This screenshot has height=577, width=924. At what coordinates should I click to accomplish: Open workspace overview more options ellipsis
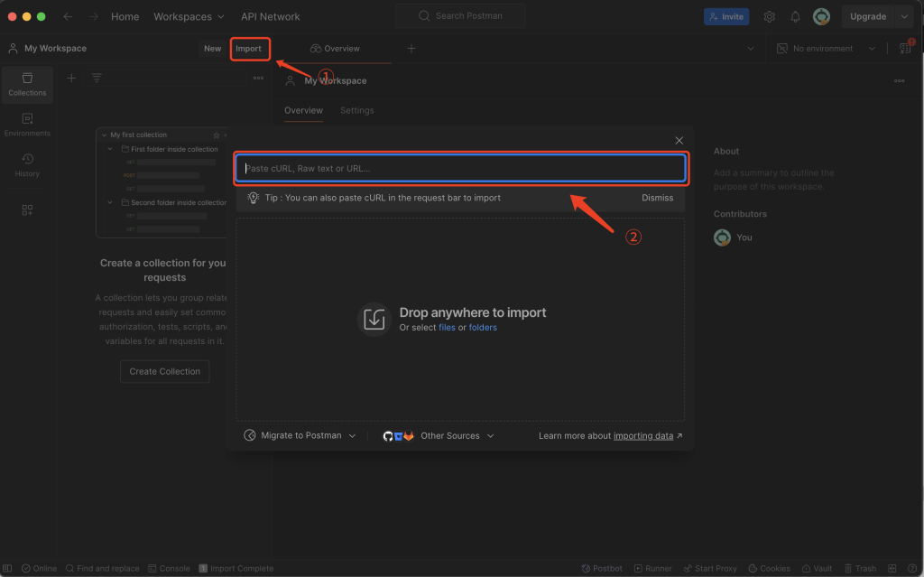pos(900,81)
